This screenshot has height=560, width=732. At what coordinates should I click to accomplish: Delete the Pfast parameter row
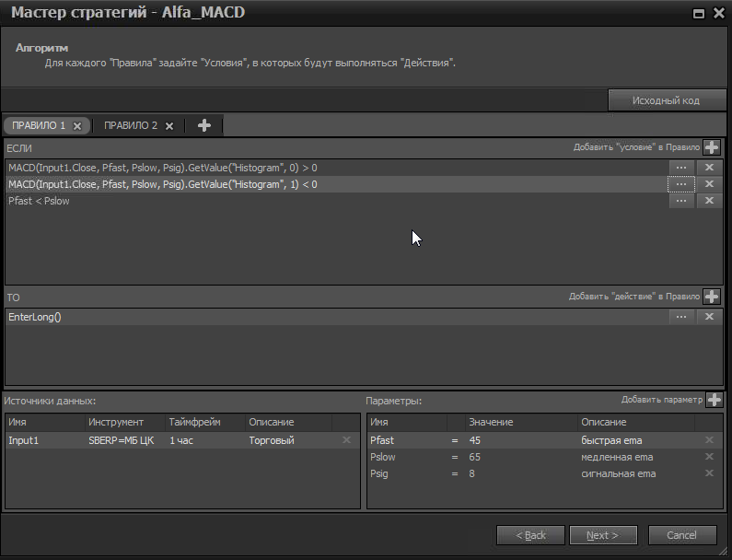709,440
